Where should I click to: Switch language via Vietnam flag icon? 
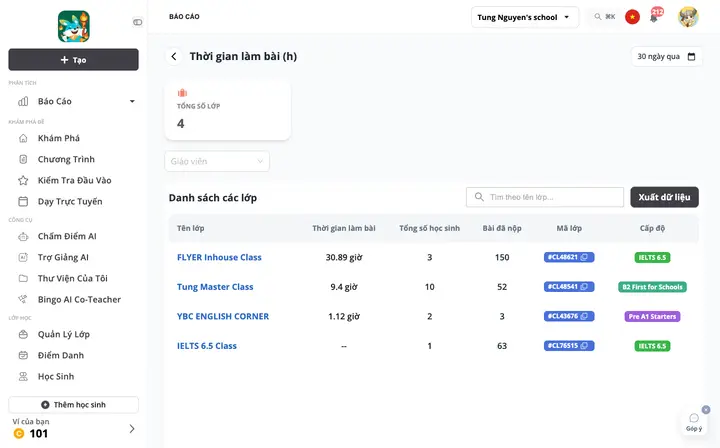632,17
